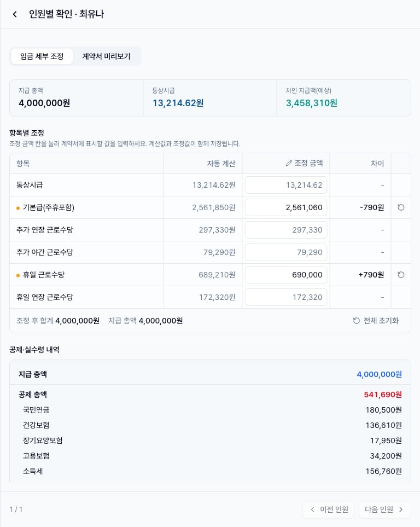Screen dimensions: 420x527
Task: Click the 인원별 확인 · 최유나 title
Action: point(67,14)
